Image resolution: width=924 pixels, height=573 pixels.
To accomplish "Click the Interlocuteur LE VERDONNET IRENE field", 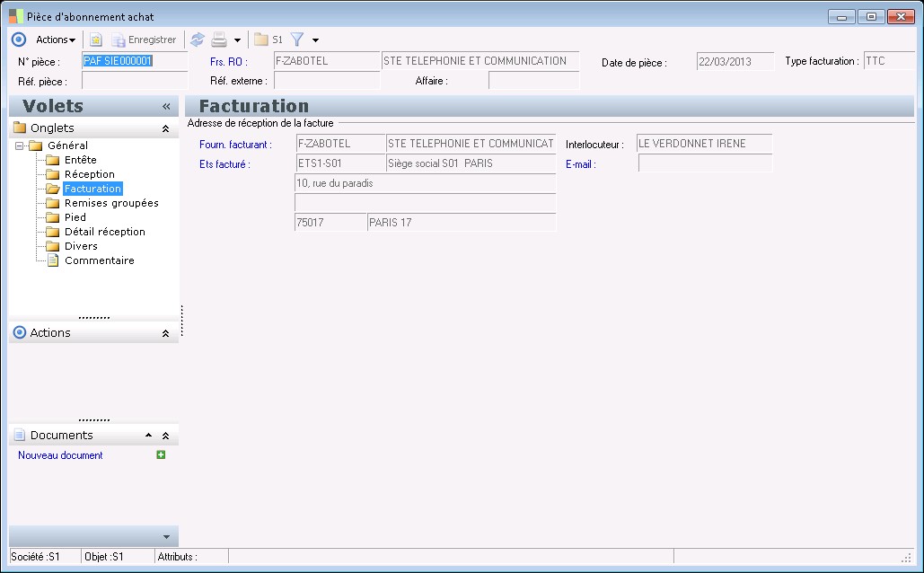I will tap(704, 144).
